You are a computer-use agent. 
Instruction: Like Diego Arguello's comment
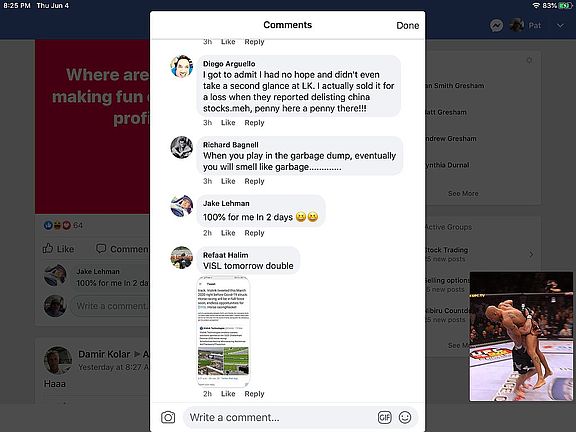tap(228, 123)
